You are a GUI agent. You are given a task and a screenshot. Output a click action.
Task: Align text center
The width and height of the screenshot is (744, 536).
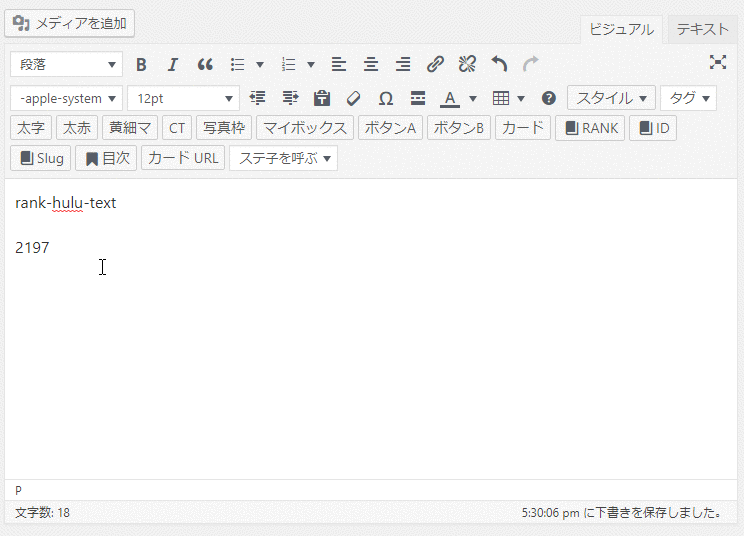pyautogui.click(x=371, y=64)
